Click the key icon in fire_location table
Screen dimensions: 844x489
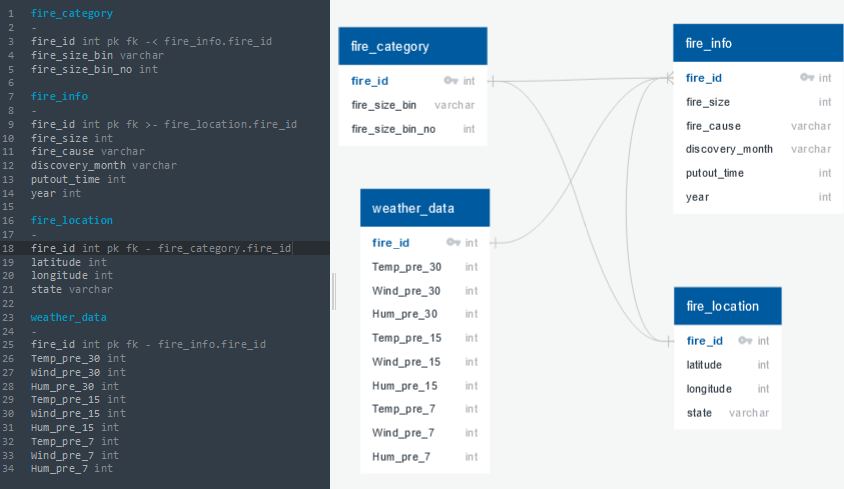[x=745, y=340]
